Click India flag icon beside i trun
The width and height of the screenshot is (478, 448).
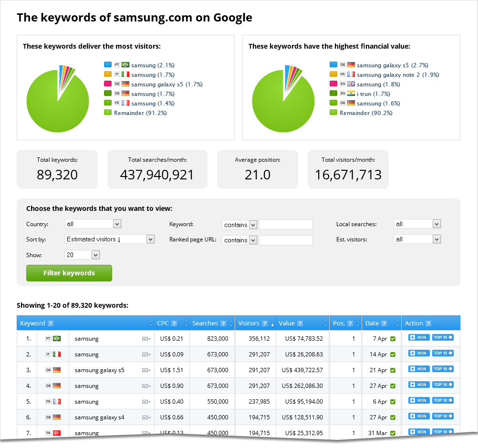(x=351, y=94)
